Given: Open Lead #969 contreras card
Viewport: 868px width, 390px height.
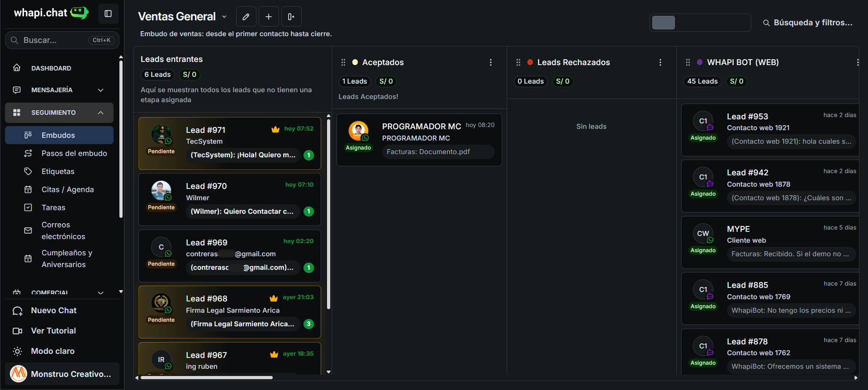Looking at the screenshot, I should (230, 256).
